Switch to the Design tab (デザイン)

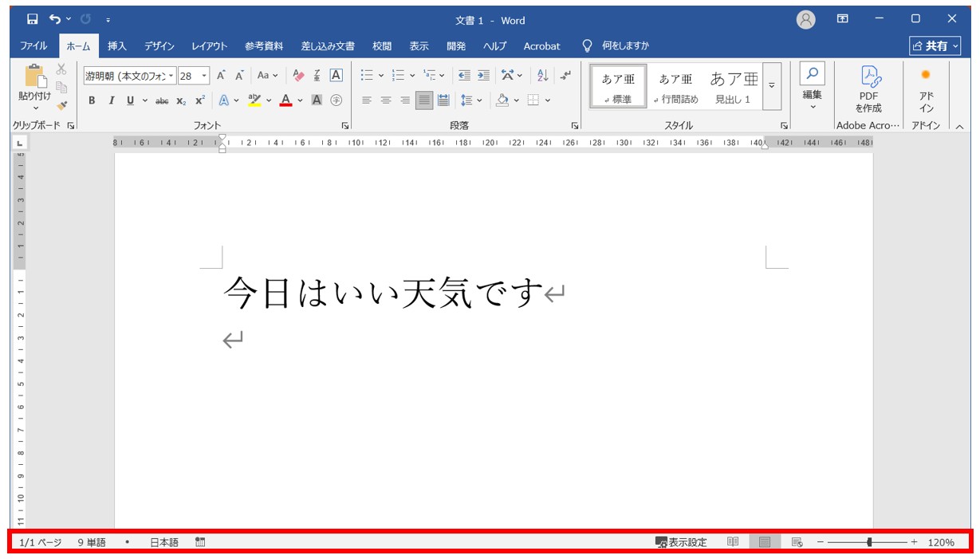click(x=159, y=46)
